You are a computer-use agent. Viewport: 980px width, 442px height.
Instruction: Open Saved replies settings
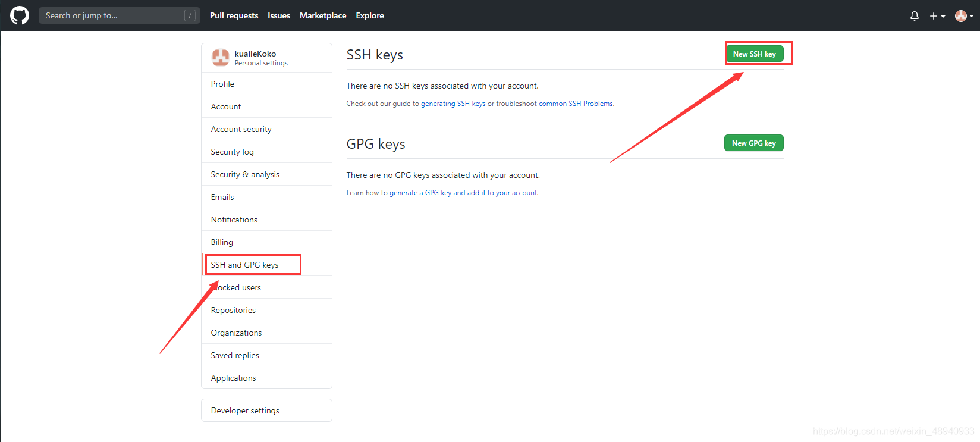266,355
